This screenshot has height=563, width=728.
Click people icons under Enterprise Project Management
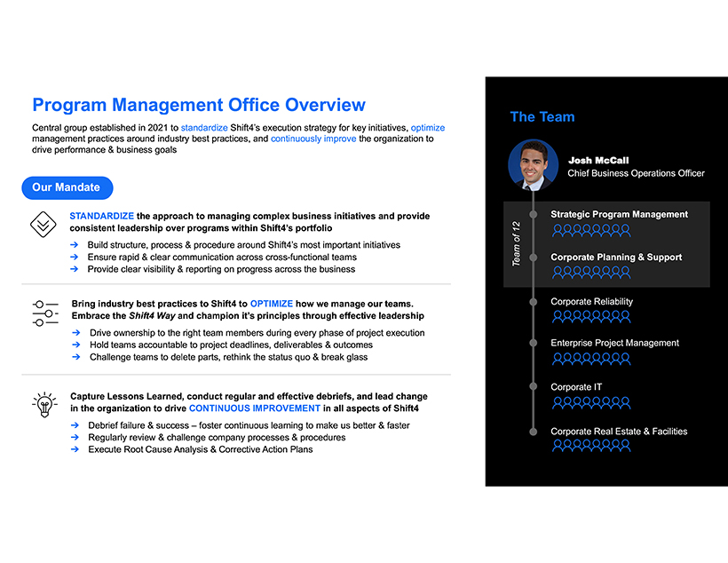pyautogui.click(x=591, y=359)
